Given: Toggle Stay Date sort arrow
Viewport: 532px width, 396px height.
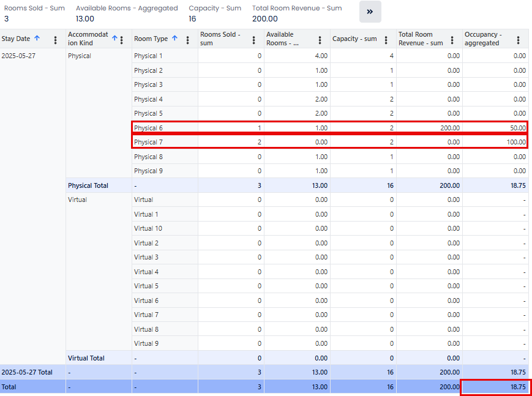Looking at the screenshot, I should click(37, 39).
